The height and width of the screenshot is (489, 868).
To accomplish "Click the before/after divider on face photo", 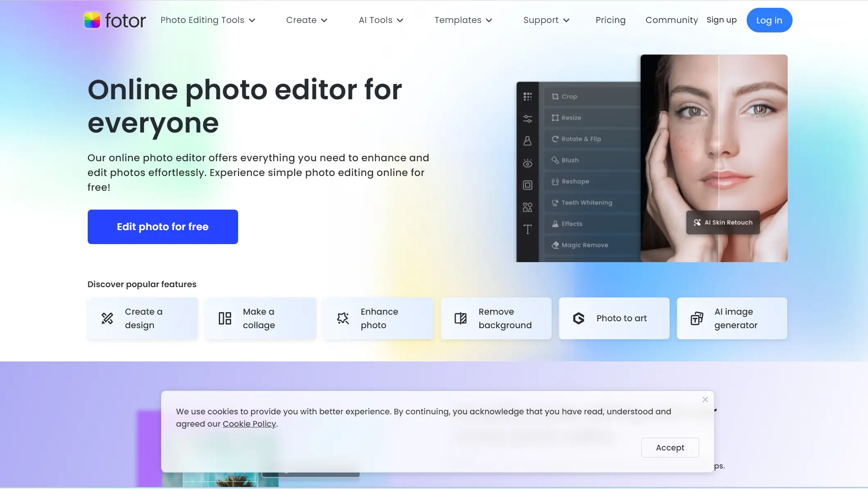I will [x=719, y=158].
